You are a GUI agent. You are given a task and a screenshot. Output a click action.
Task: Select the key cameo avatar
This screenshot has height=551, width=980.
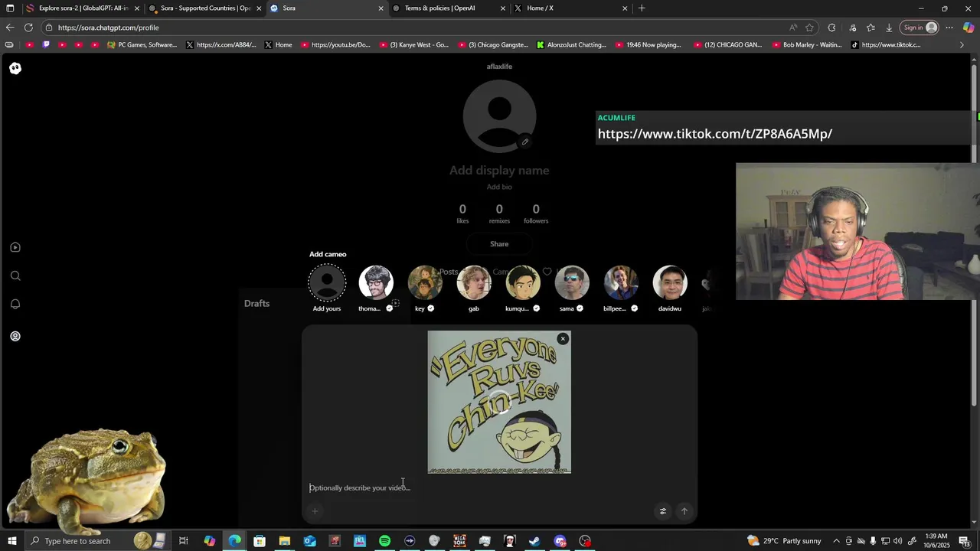tap(425, 283)
